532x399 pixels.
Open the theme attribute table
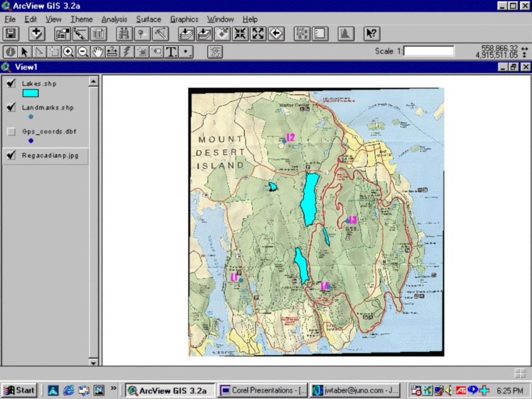[x=99, y=34]
